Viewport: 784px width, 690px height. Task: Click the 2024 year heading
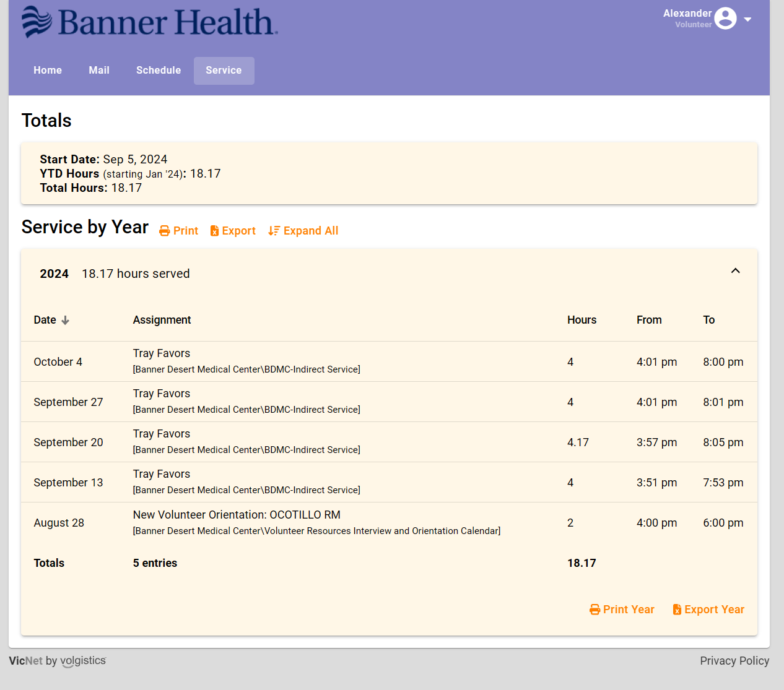[x=54, y=274]
